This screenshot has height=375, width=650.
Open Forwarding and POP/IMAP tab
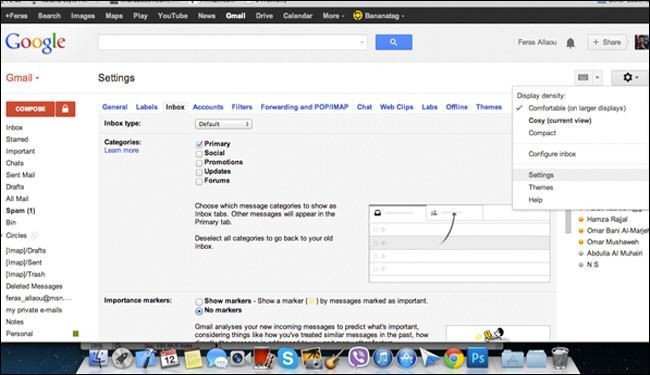click(x=304, y=107)
